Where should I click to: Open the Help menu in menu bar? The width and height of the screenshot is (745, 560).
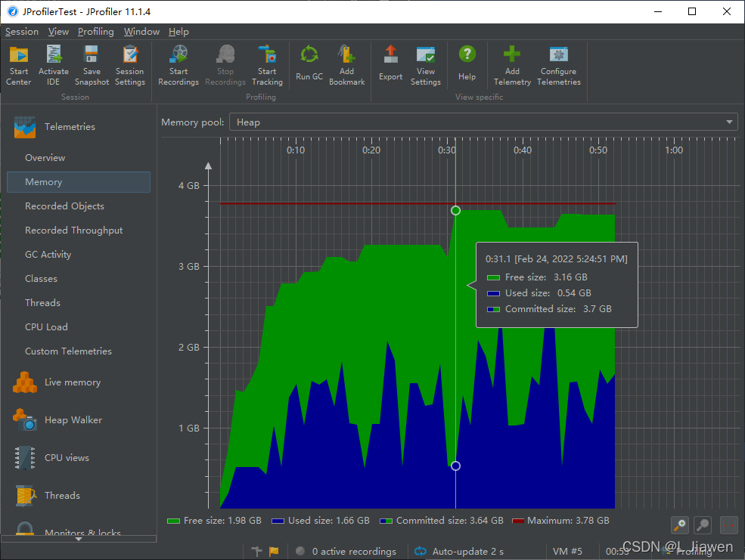tap(178, 32)
